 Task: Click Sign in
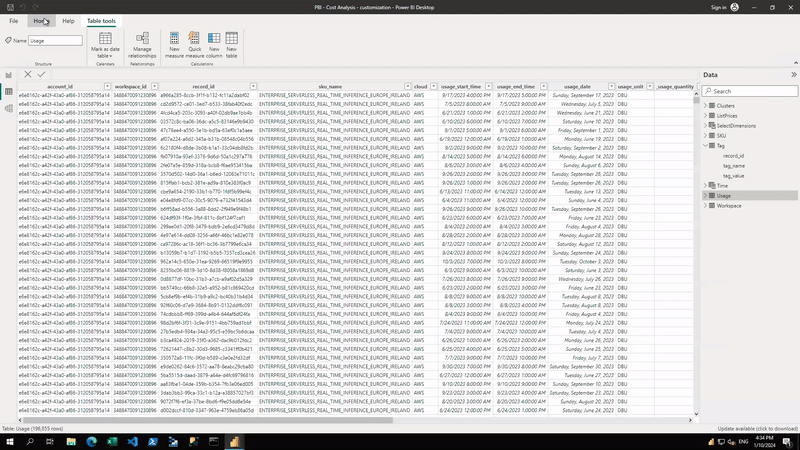coord(716,7)
